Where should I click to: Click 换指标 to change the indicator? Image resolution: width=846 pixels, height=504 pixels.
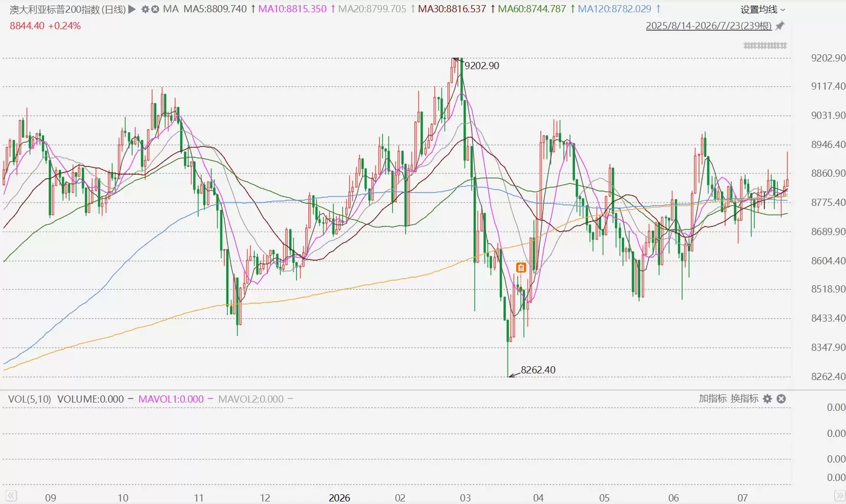pos(745,398)
